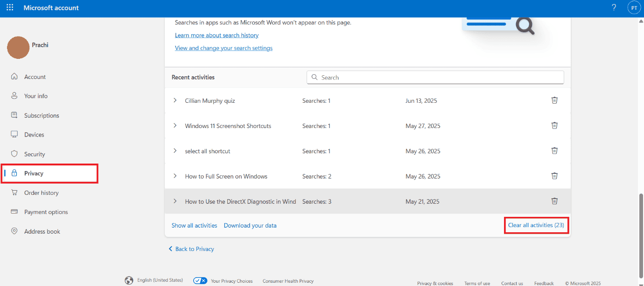Open Privacy & cookies footer link
The image size is (644, 286).
pos(435,283)
